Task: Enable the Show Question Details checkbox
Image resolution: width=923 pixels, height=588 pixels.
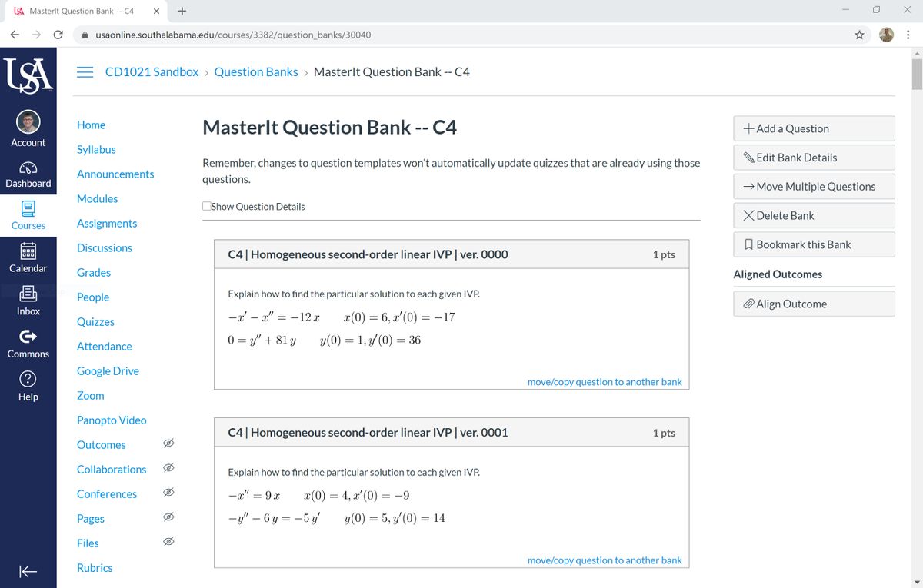Action: point(207,206)
